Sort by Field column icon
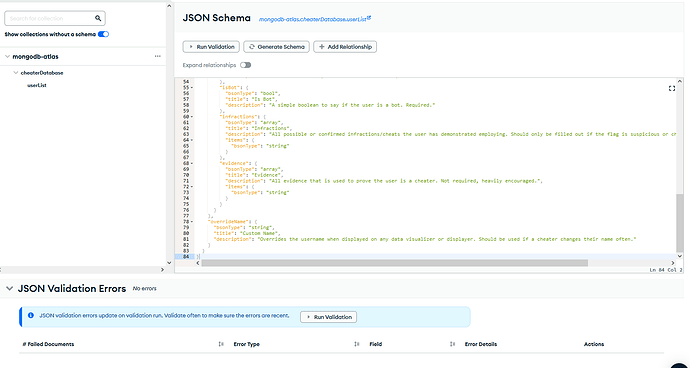690x368 pixels. [452, 344]
